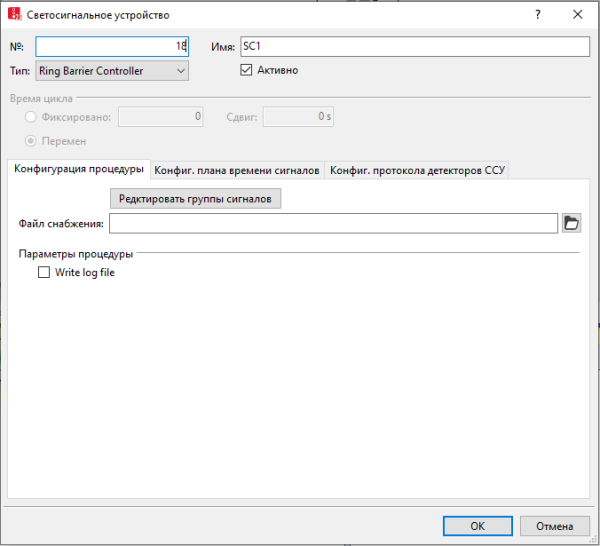Click the Сдвиг offset field

tap(299, 117)
